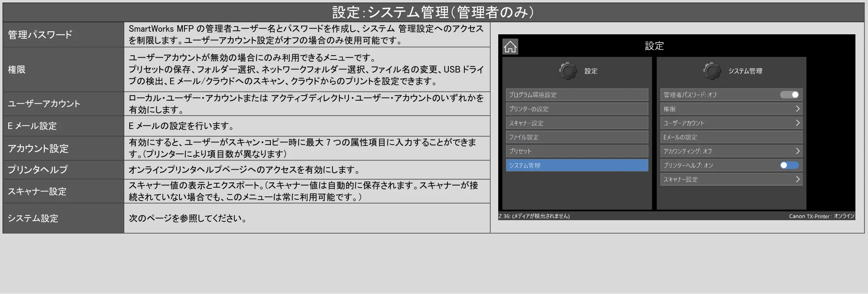Click the text 次のページを参照してください
Viewport: 868px width, 294px height.
pyautogui.click(x=188, y=218)
